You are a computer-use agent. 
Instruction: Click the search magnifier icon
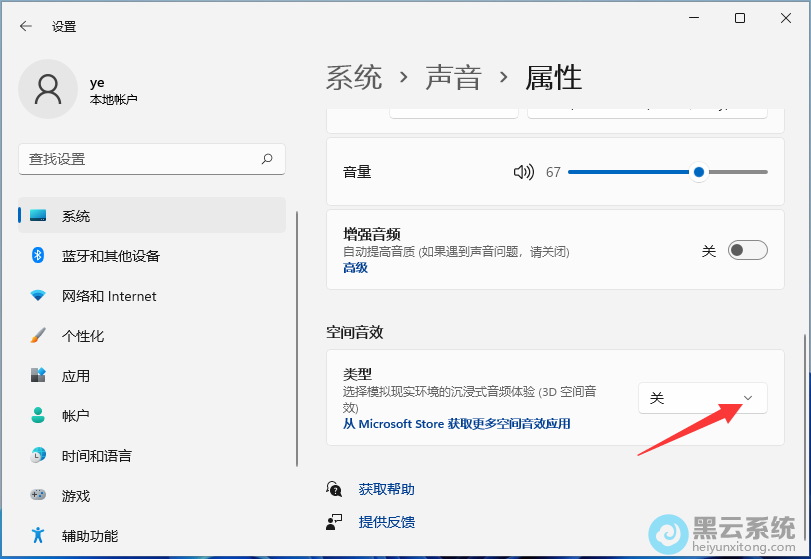pyautogui.click(x=267, y=159)
